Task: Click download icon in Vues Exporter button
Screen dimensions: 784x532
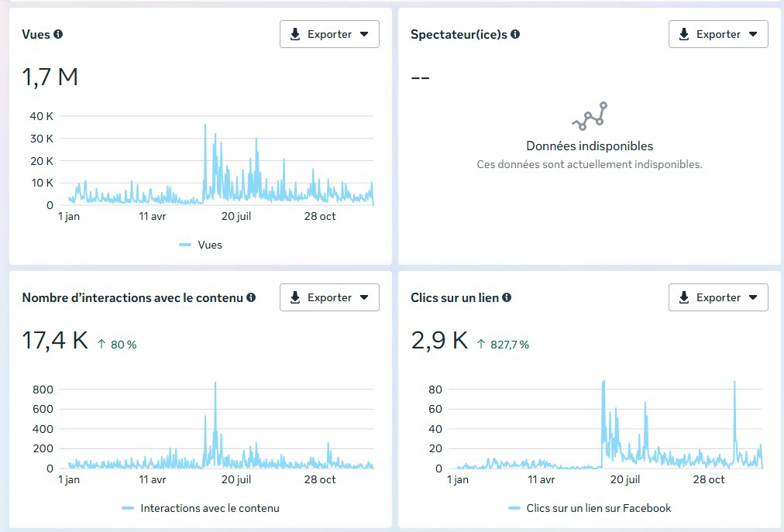Action: pyautogui.click(x=294, y=34)
